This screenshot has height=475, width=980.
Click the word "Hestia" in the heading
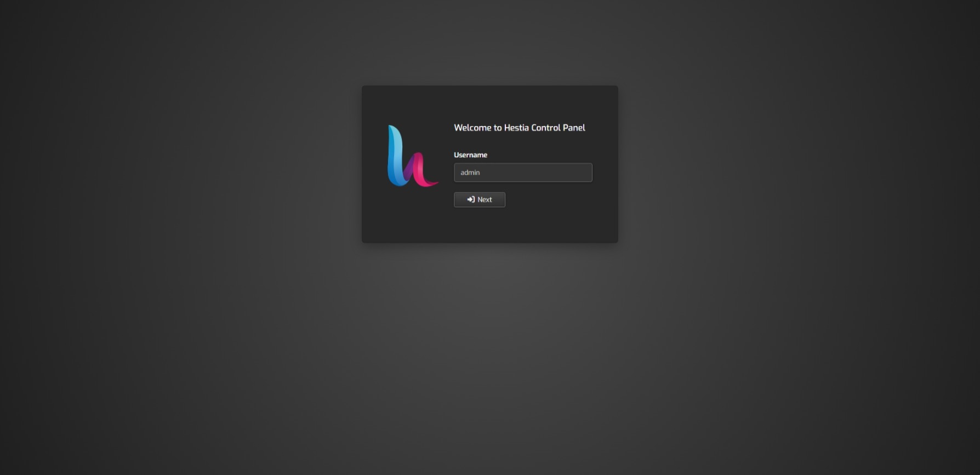pos(516,128)
